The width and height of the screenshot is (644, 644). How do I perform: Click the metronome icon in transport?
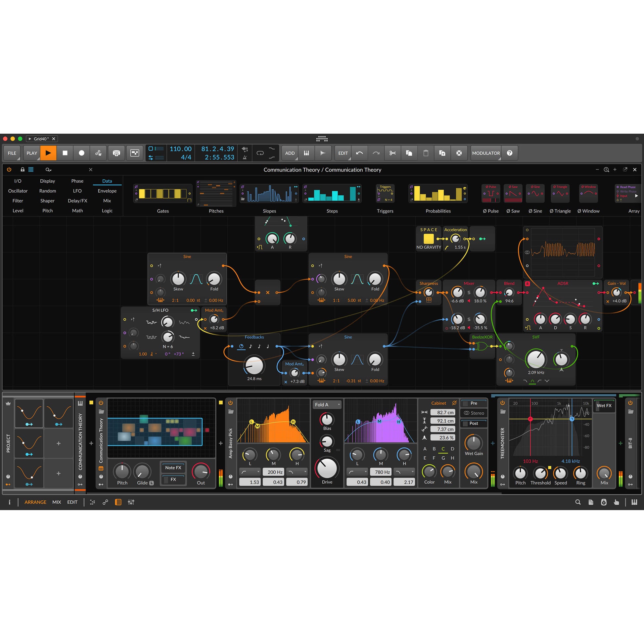pos(245,157)
